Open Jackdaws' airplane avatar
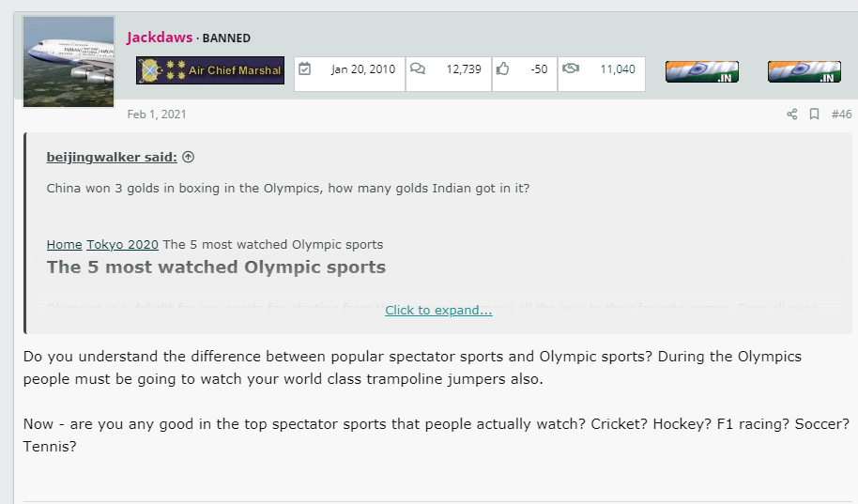This screenshot has height=504, width=858. click(x=69, y=61)
